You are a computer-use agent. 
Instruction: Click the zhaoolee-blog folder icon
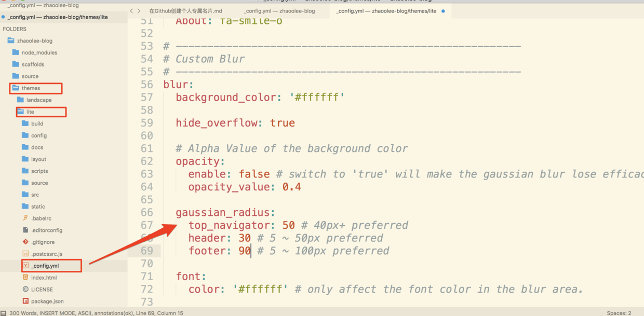(11, 40)
